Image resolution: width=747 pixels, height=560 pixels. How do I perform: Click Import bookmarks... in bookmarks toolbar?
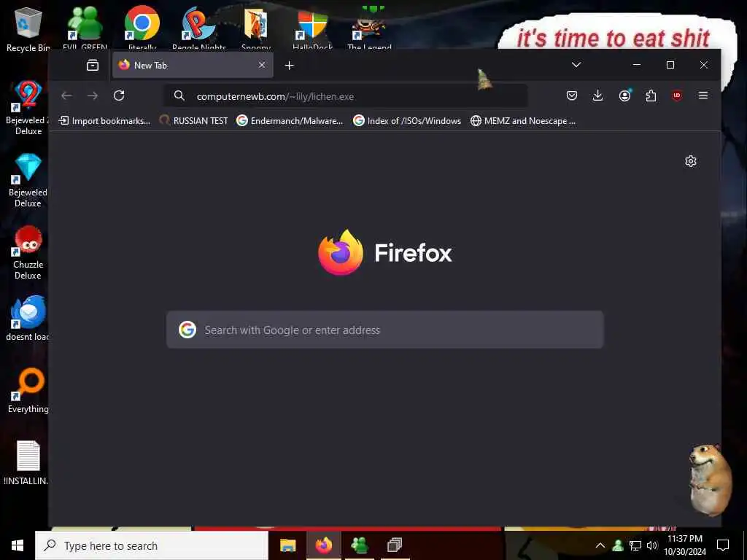[x=104, y=121]
